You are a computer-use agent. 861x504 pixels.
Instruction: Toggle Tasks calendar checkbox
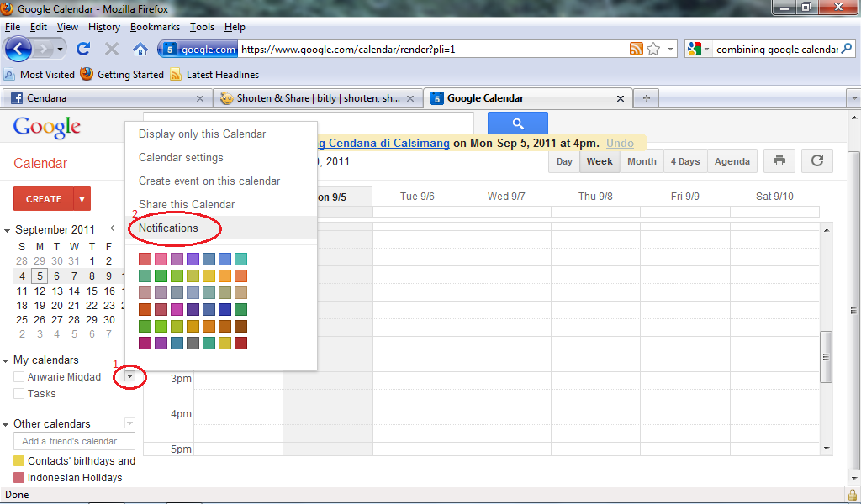coord(18,394)
